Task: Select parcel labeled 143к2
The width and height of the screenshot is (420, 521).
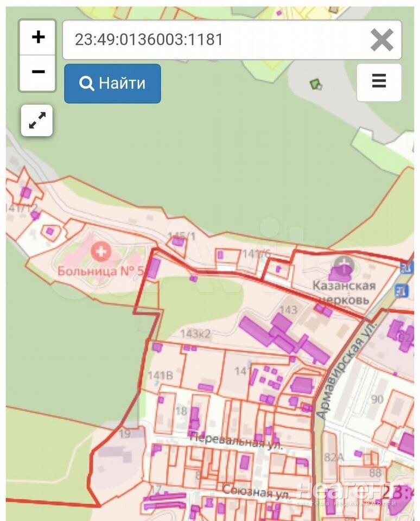Action: click(195, 334)
